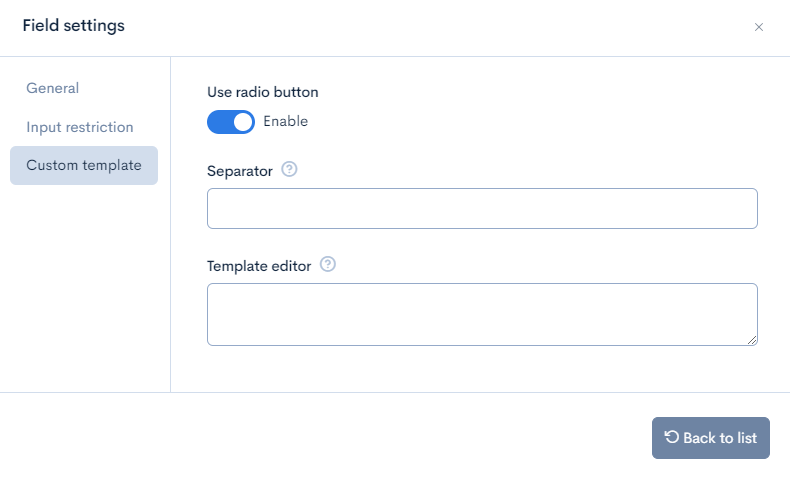
Task: Click the Template editor help icon
Action: [x=328, y=265]
